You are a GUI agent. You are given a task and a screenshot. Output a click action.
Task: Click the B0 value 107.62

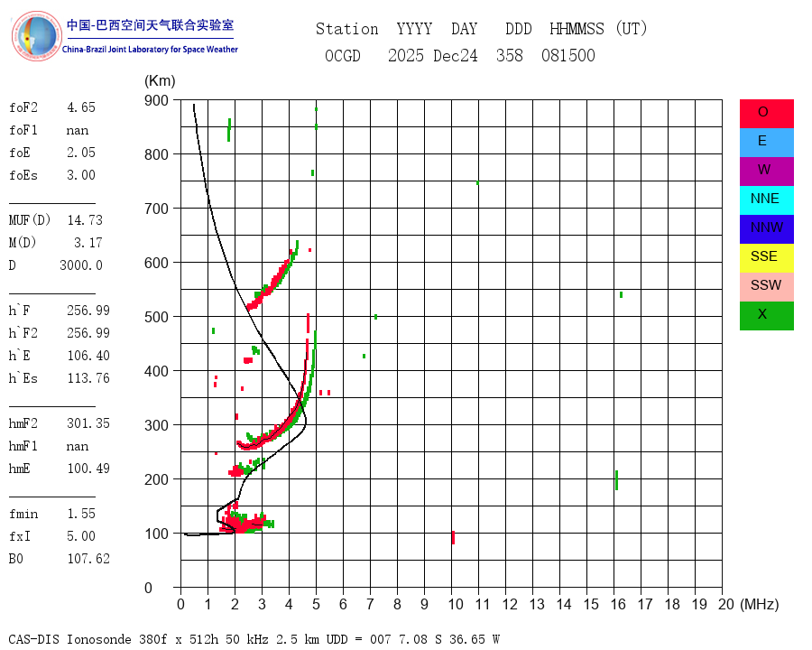(x=88, y=559)
